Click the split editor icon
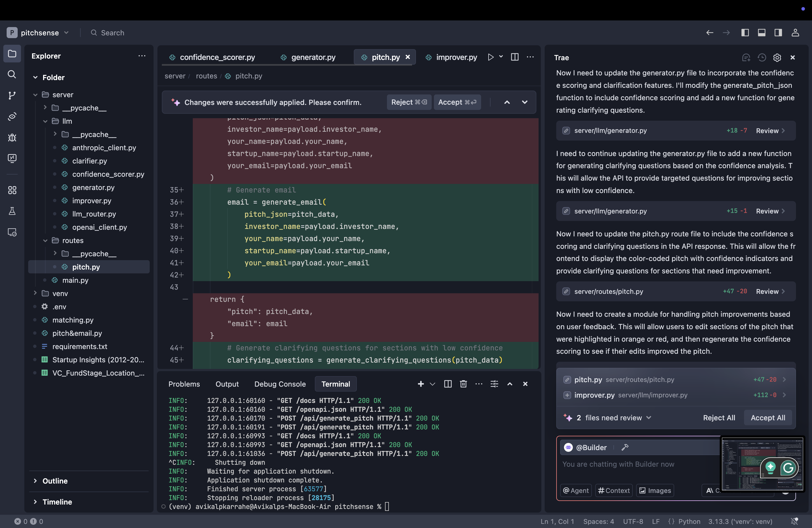This screenshot has width=812, height=528. 515,57
